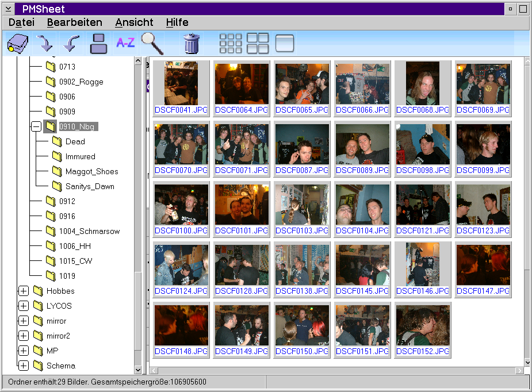Click the drive/scanner icon in toolbar
This screenshot has width=532, height=392.
(x=18, y=44)
